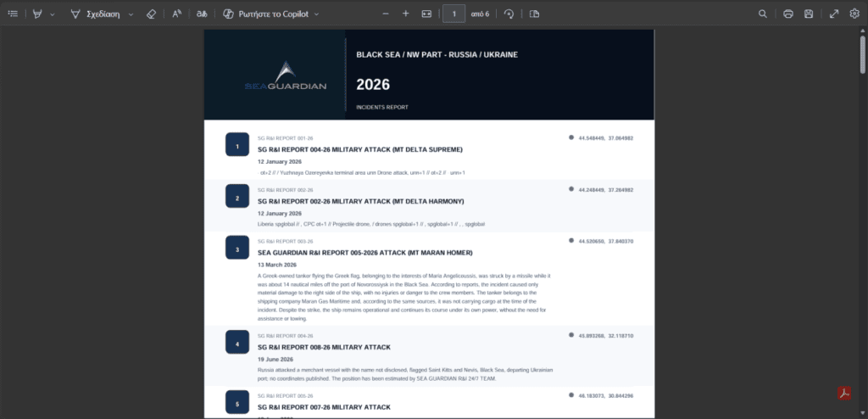Click the INCIDENTS REPORT subtitle

382,107
